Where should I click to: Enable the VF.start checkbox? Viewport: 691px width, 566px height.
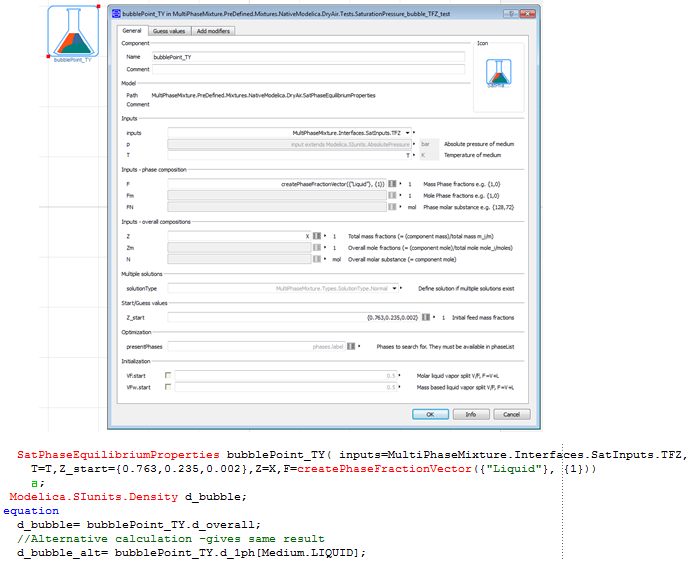(168, 375)
